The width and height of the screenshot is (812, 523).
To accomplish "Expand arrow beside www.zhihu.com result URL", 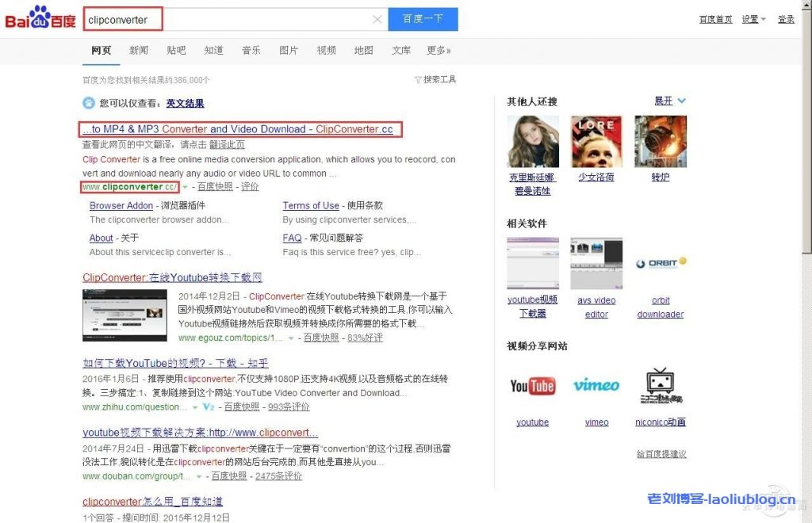I will click(195, 407).
